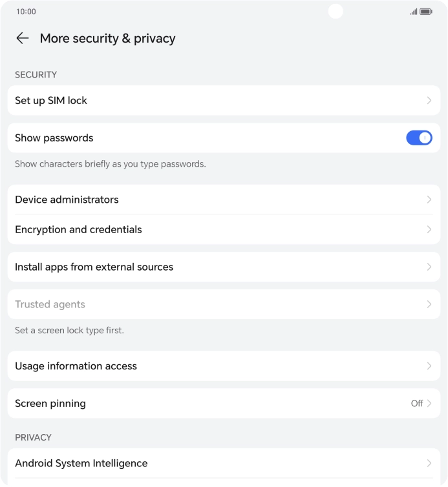Tap Screen pinning Off chevron
This screenshot has width=448, height=487.
tap(429, 403)
